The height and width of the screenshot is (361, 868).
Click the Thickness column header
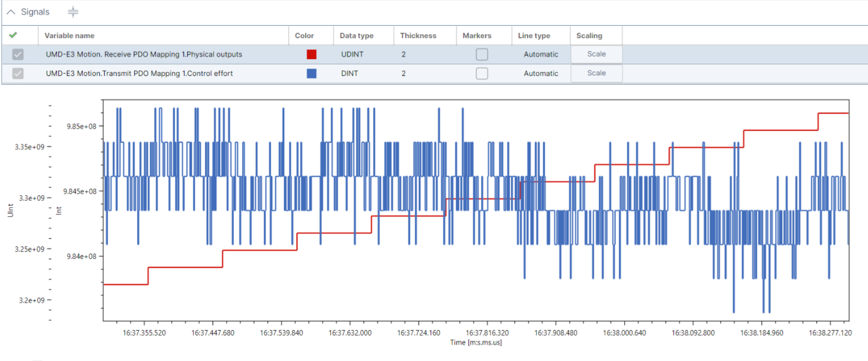tap(418, 36)
